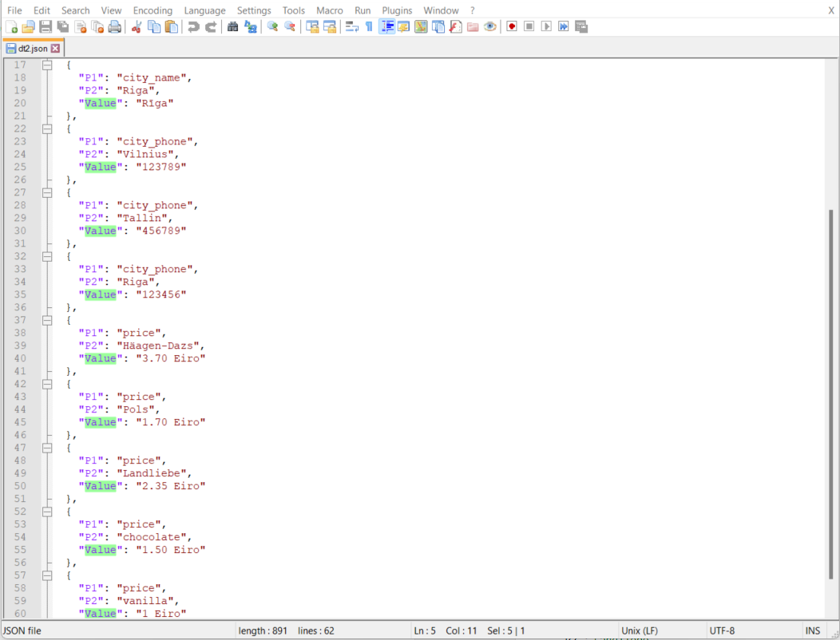Click the UTF-8 encoding in status bar
The height and width of the screenshot is (640, 840).
coord(722,630)
